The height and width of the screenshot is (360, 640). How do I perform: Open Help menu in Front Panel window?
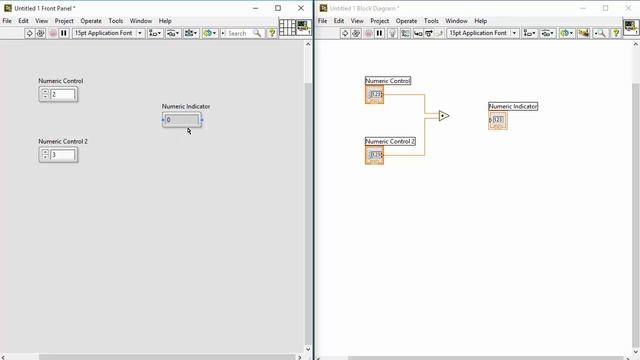point(165,21)
